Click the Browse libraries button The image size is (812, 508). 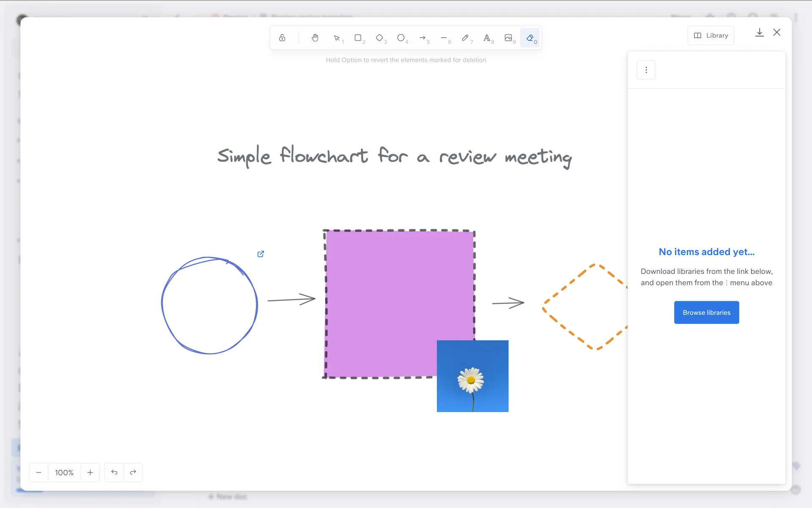pyautogui.click(x=706, y=312)
